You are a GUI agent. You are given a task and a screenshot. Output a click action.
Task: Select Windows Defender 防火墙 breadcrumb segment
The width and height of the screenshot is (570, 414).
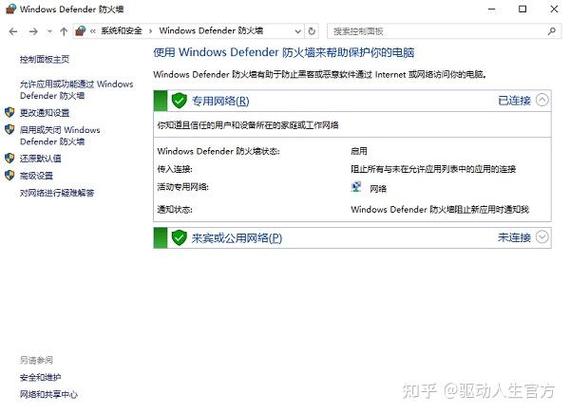(211, 31)
